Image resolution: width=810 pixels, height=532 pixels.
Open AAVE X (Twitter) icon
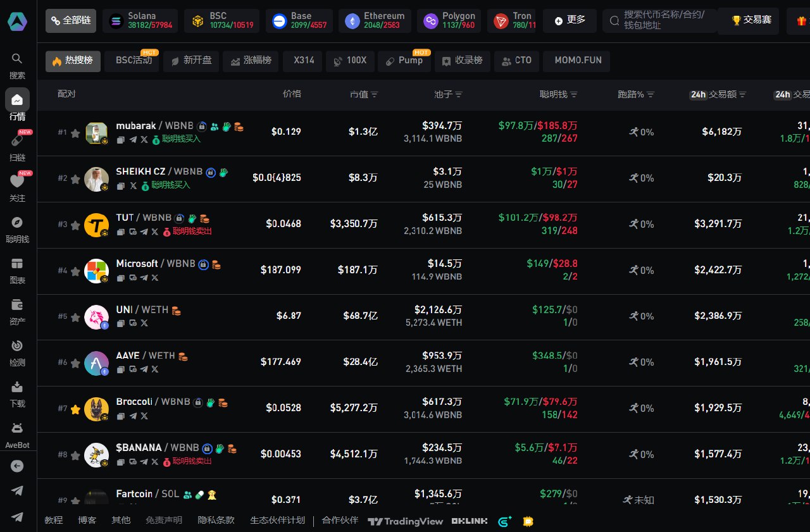155,369
